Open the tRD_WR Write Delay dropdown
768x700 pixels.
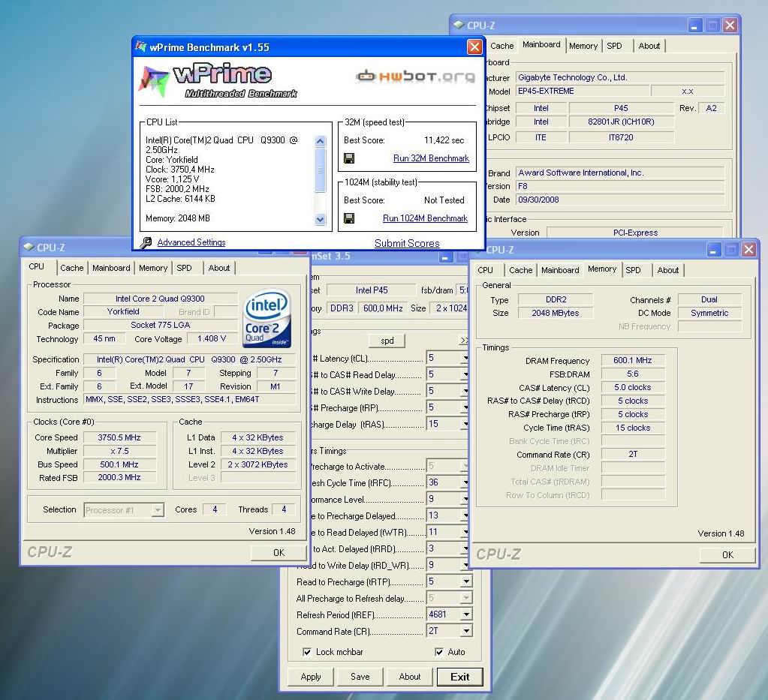tap(465, 565)
